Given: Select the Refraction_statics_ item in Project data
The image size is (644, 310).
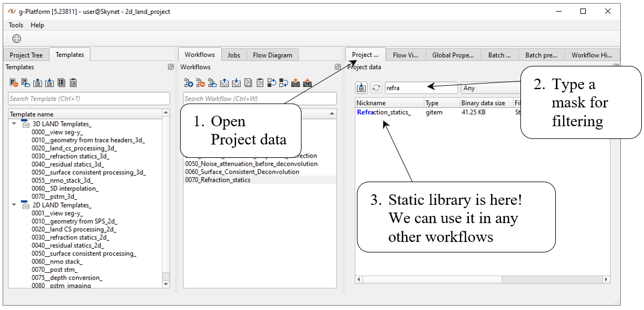Looking at the screenshot, I should pyautogui.click(x=384, y=112).
